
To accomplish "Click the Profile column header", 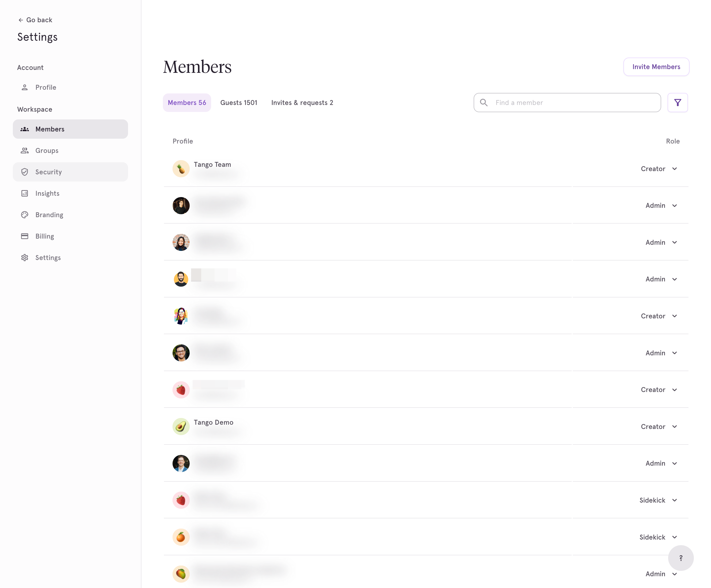I will pyautogui.click(x=183, y=141).
